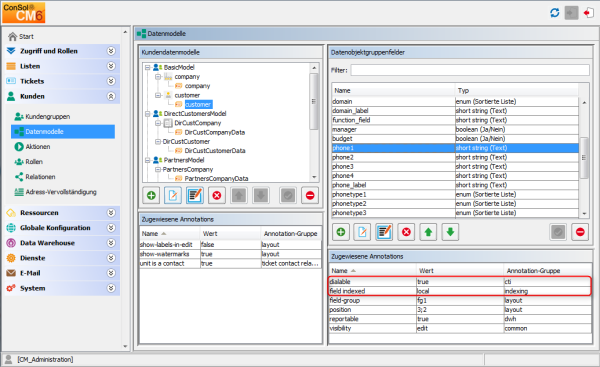This screenshot has height=367, width=600.
Task: Select the domain field row
Action: tap(455, 101)
